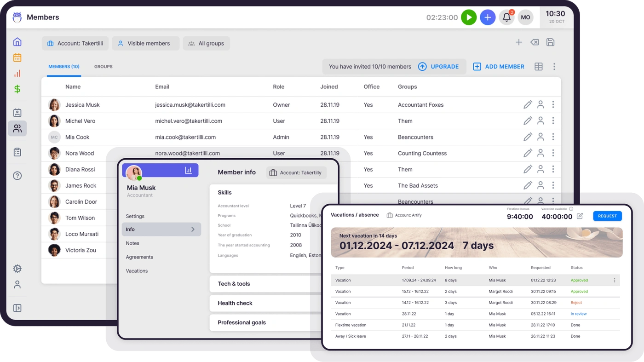Collapse the sidebar with panel icon

click(17, 308)
